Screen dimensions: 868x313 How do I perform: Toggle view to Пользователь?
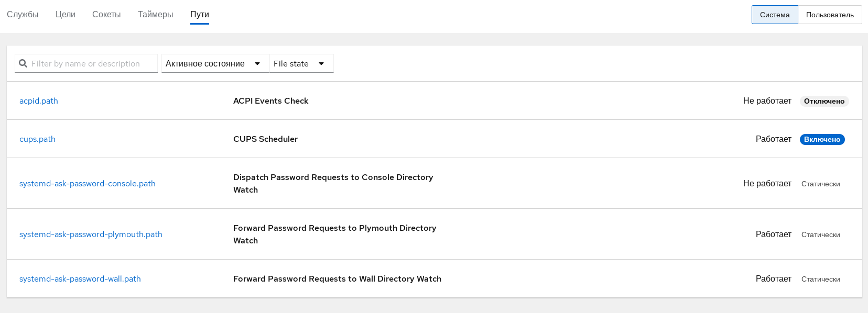829,15
